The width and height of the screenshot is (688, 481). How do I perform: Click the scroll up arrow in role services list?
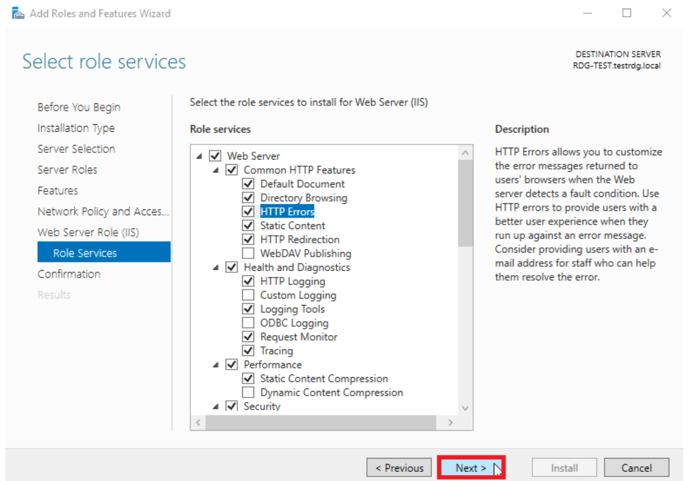(465, 153)
